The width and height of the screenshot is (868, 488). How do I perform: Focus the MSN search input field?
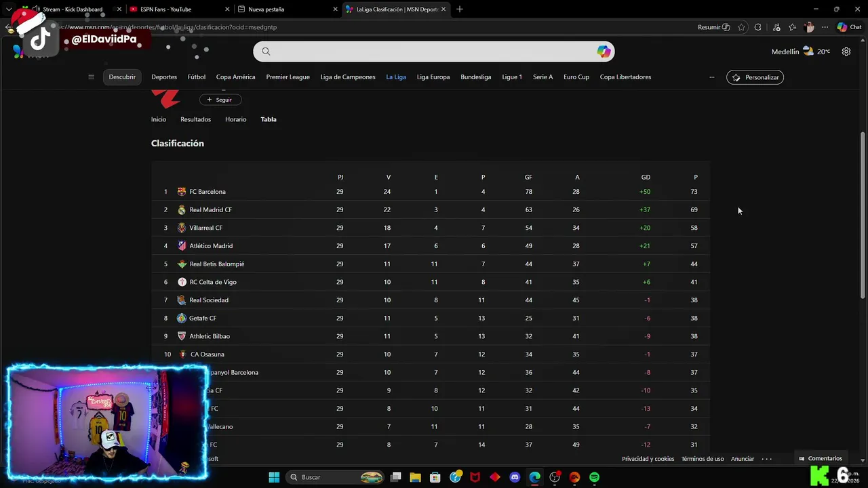pyautogui.click(x=434, y=52)
